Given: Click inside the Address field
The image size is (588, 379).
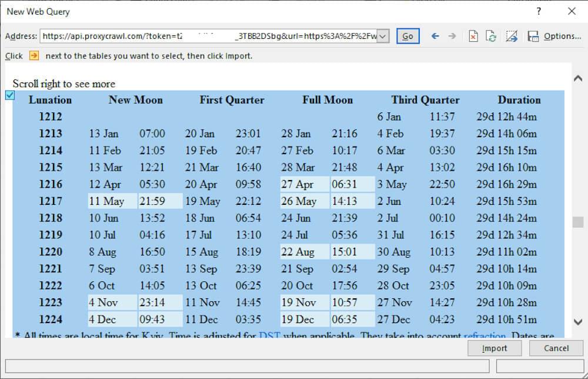Looking at the screenshot, I should [x=206, y=36].
